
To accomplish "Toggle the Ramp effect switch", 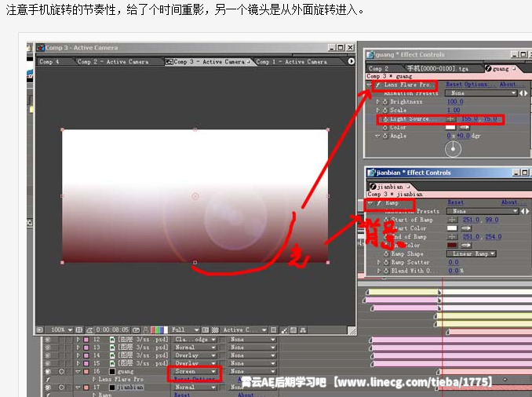I will pos(379,203).
